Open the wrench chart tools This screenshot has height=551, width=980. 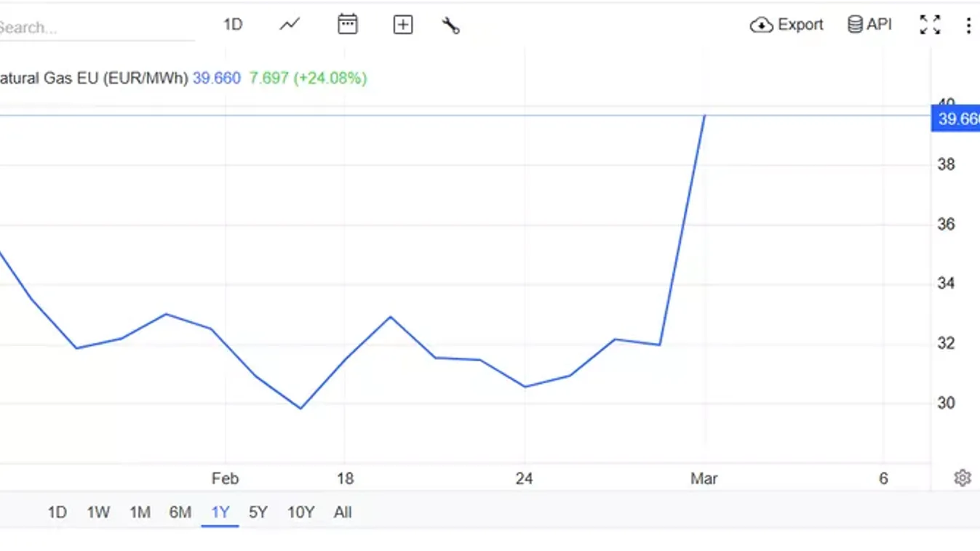(451, 25)
